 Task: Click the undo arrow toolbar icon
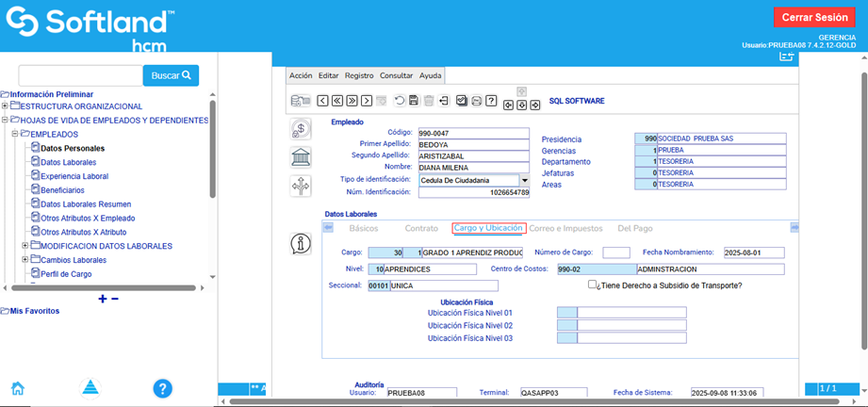[x=400, y=101]
